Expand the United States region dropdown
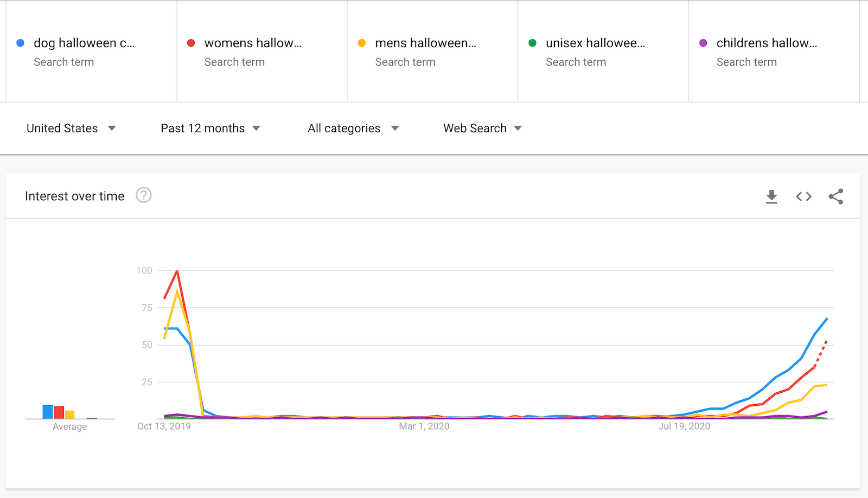Screen dimensions: 868x498 pos(71,128)
